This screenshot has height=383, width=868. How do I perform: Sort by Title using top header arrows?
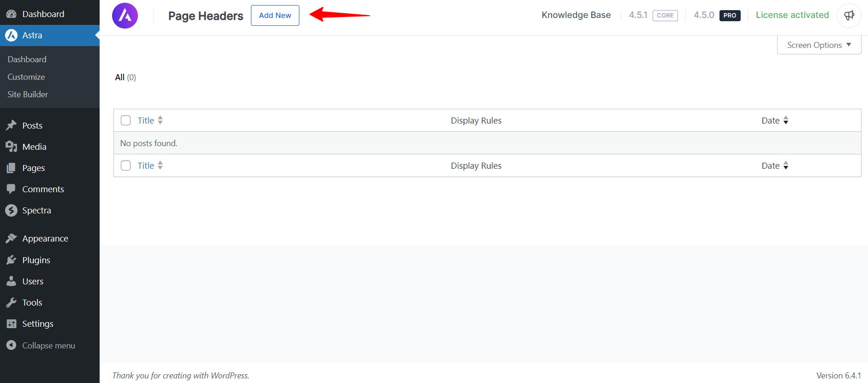click(x=160, y=120)
